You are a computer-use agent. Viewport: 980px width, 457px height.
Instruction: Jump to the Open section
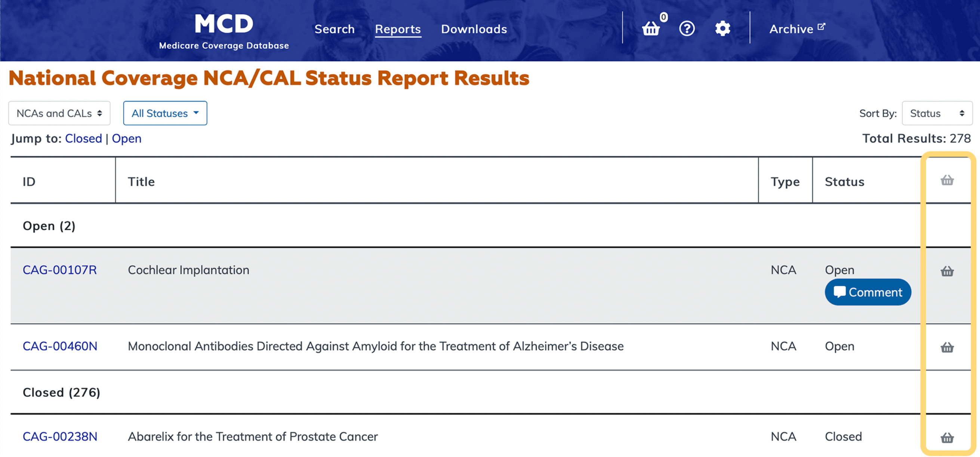pos(126,138)
